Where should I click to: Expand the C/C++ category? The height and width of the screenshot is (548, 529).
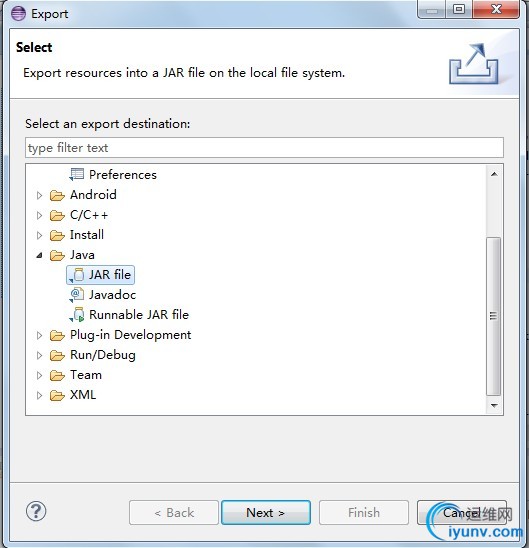(x=39, y=215)
